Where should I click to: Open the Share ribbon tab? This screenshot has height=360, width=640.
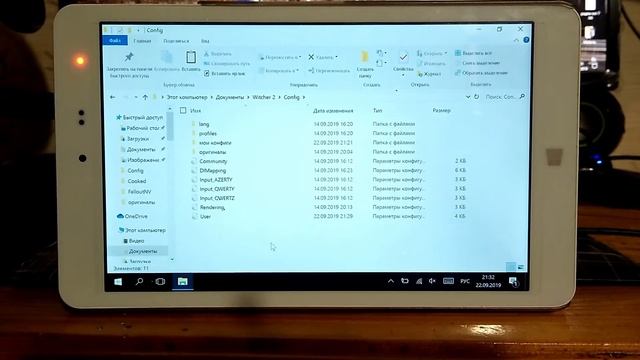pos(176,41)
